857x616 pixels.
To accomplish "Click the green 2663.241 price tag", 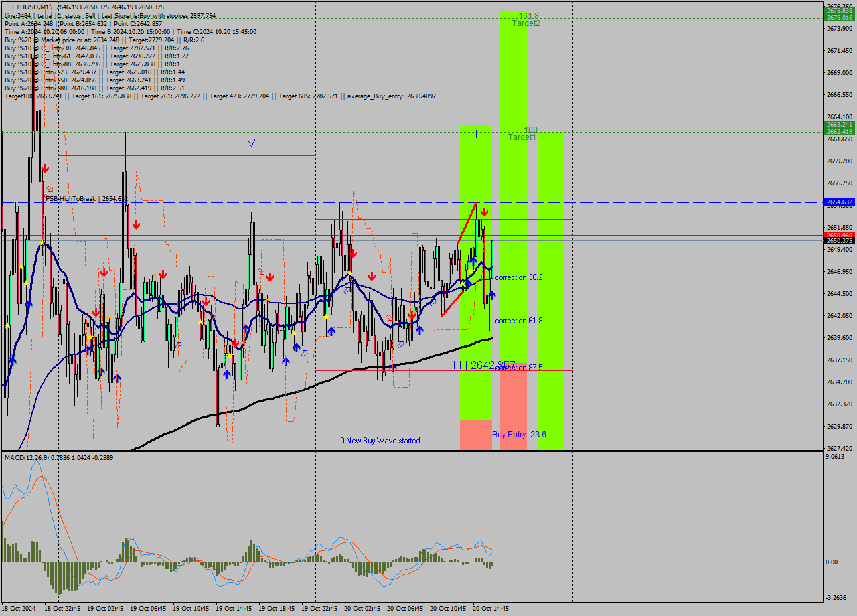I will coord(840,125).
